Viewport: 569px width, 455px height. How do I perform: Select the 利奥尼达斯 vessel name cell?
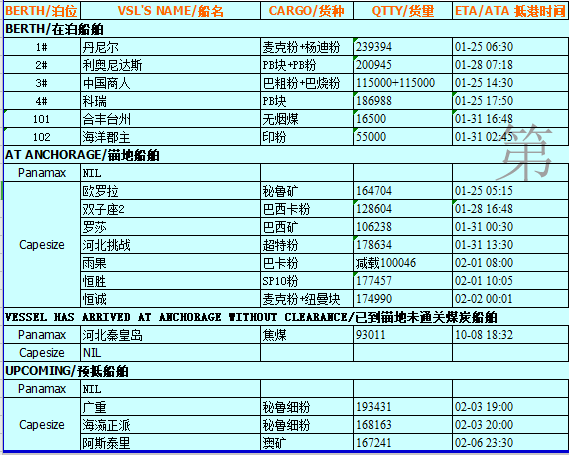pos(170,65)
